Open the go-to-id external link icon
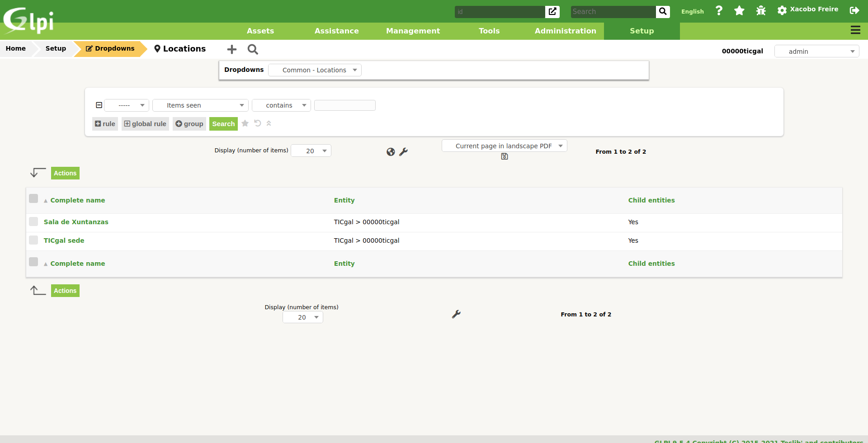Viewport: 868px width, 443px height. point(552,12)
